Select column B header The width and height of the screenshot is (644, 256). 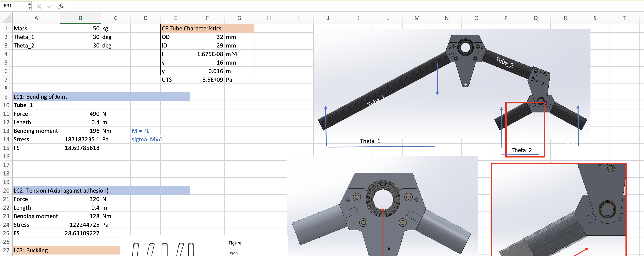pyautogui.click(x=81, y=18)
